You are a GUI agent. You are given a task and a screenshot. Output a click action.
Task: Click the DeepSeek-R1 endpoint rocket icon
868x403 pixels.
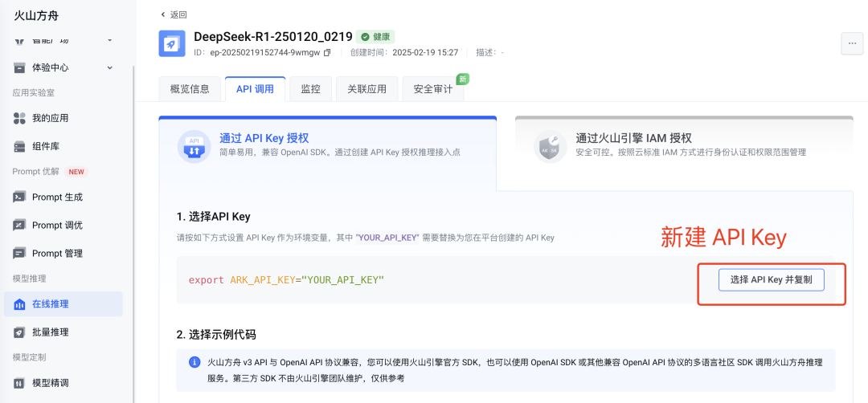tap(172, 43)
